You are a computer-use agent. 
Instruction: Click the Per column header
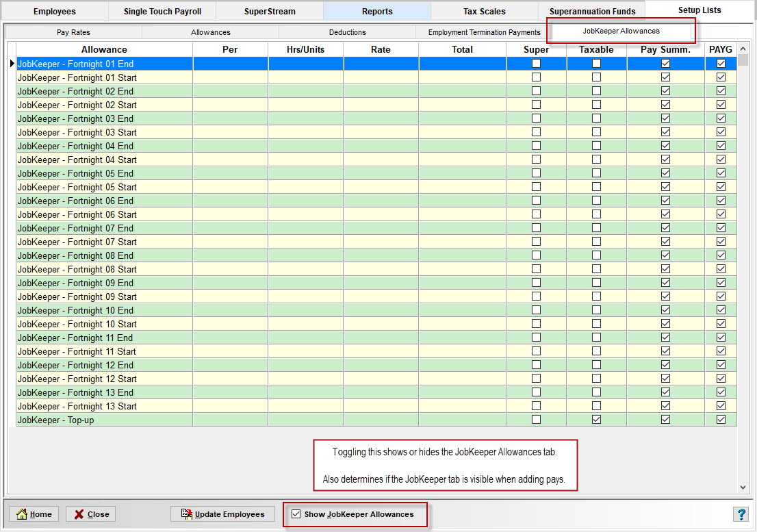(x=230, y=50)
